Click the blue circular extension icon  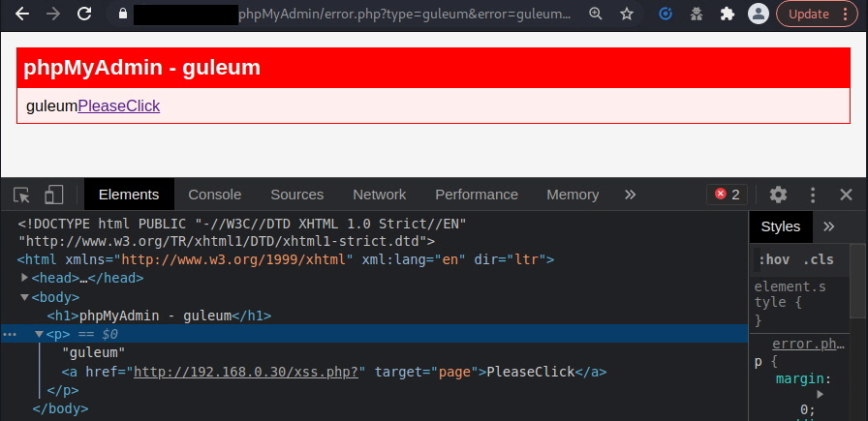point(666,14)
